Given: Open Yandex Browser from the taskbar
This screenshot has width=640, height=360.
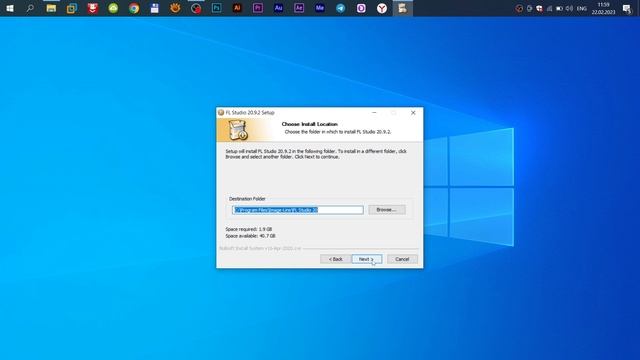Looking at the screenshot, I should (x=382, y=8).
